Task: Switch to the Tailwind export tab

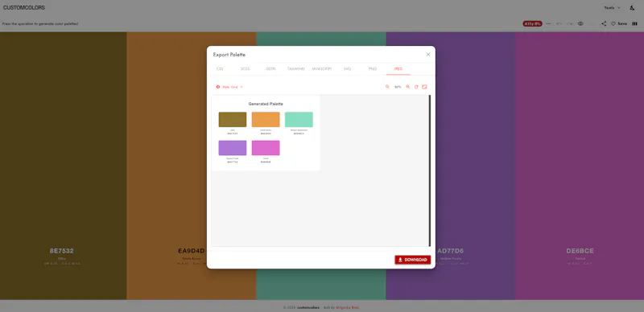Action: click(295, 69)
